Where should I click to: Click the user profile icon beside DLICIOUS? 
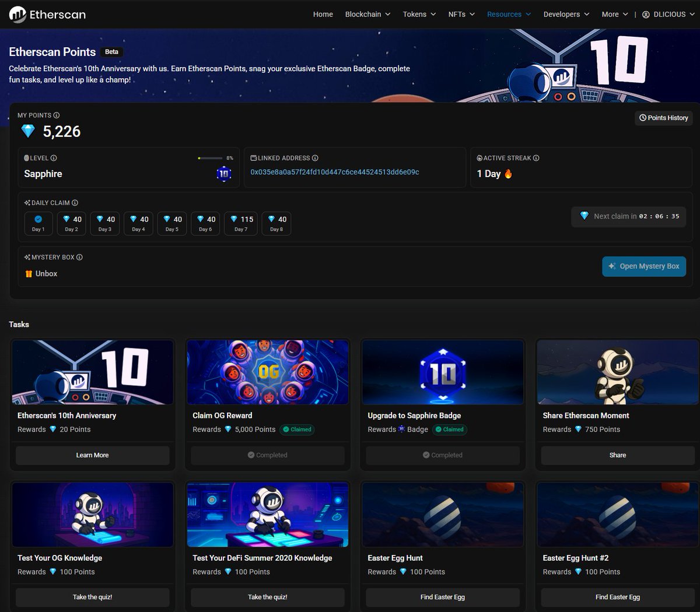tap(646, 15)
